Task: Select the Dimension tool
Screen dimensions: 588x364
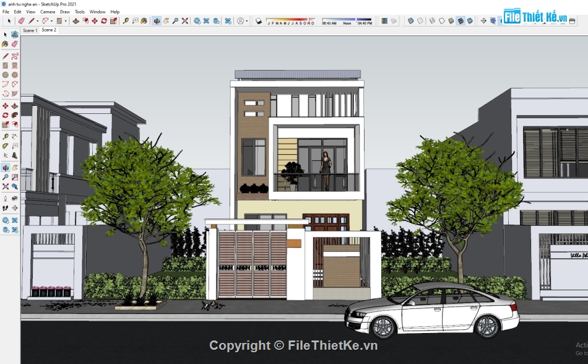Action: 15,136
